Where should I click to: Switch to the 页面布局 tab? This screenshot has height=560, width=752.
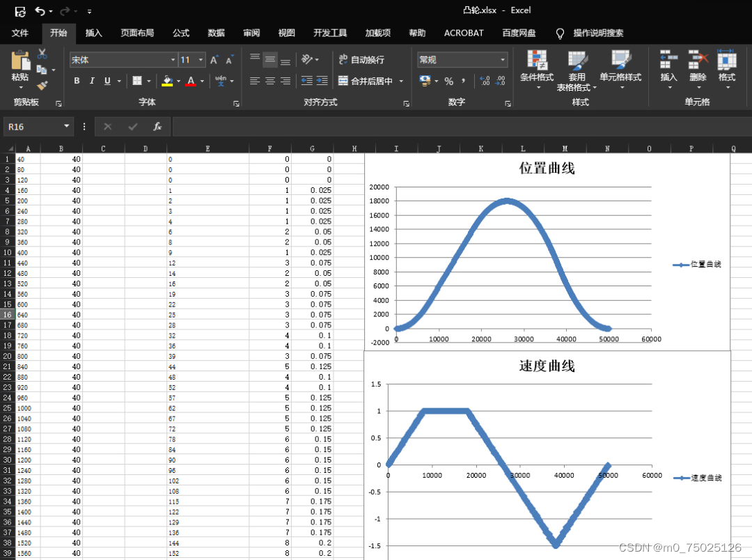click(137, 33)
